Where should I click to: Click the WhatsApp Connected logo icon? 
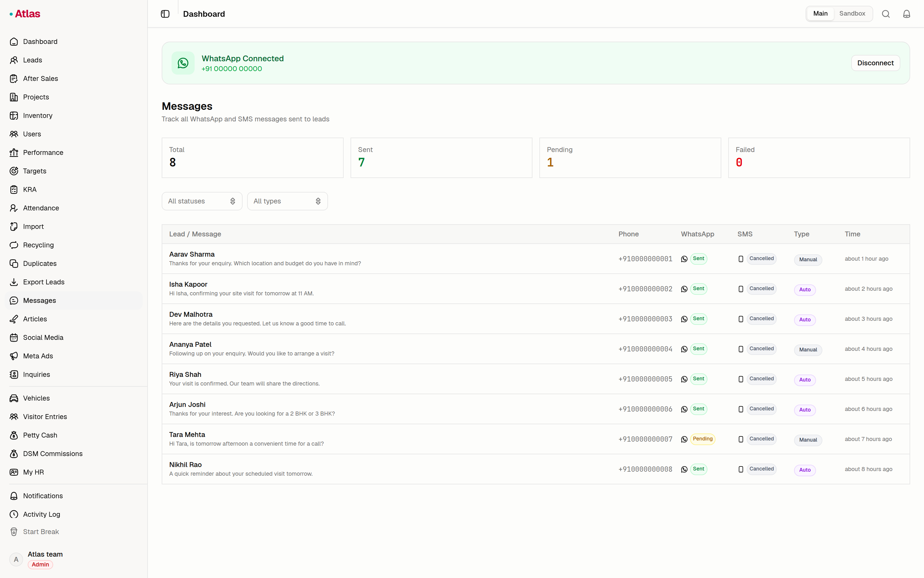click(183, 63)
